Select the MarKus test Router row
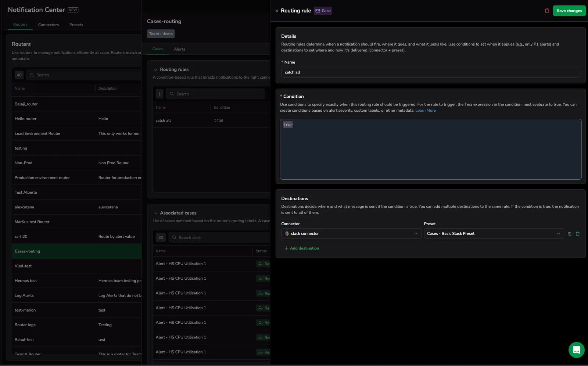 pyautogui.click(x=76, y=222)
